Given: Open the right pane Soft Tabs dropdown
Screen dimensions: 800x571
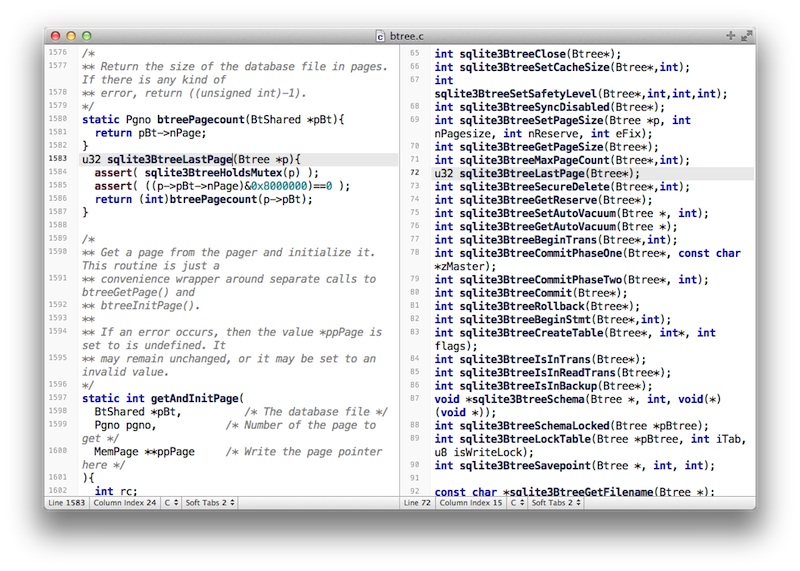Looking at the screenshot, I should coord(558,502).
